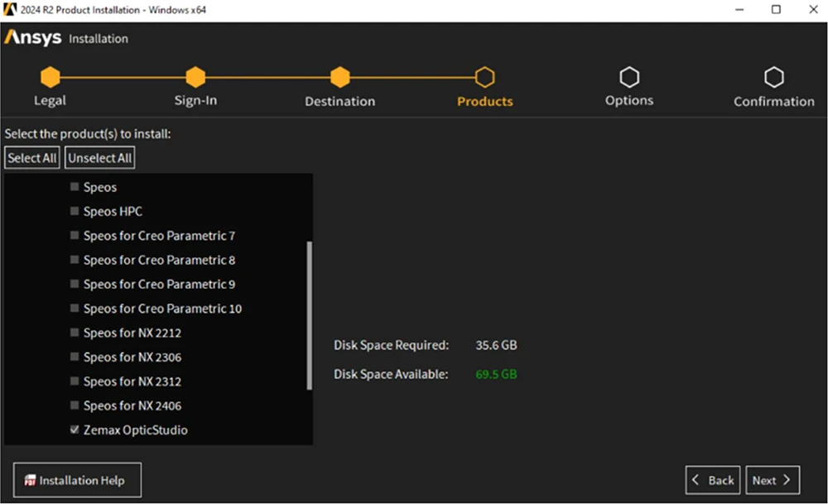Open Installation Help

[77, 480]
